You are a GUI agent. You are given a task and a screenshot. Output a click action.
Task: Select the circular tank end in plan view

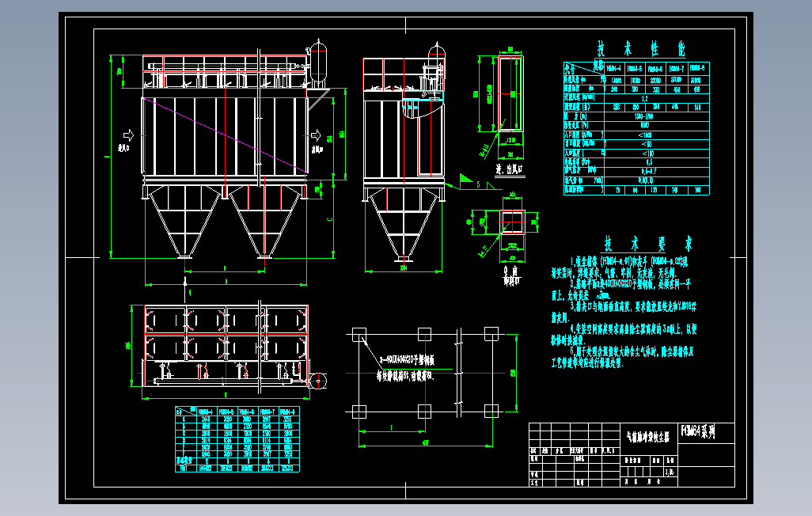click(x=318, y=381)
